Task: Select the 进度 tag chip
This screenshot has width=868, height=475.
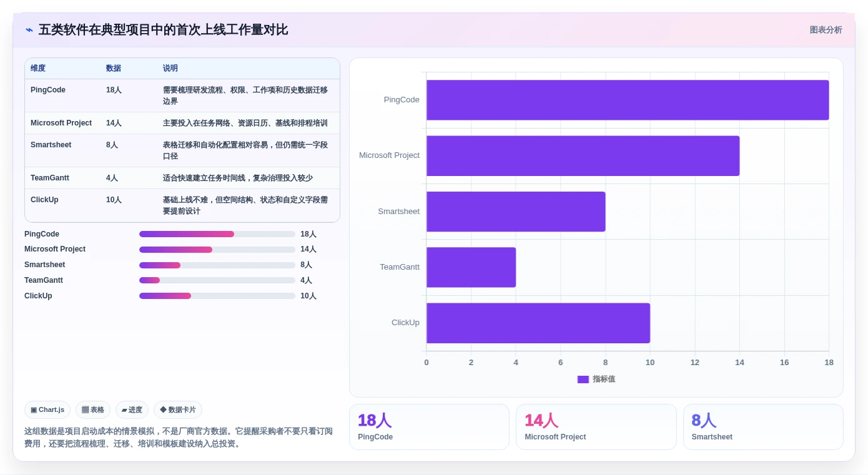Action: (x=132, y=410)
